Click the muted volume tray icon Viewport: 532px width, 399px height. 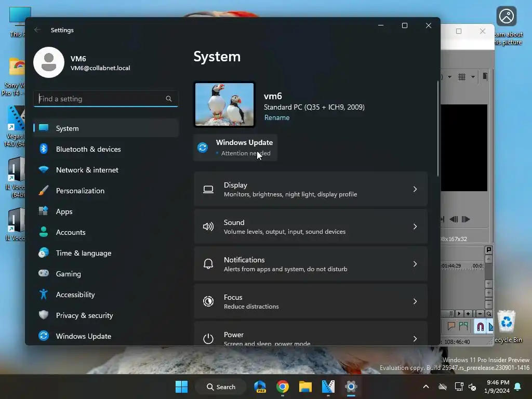click(x=472, y=387)
